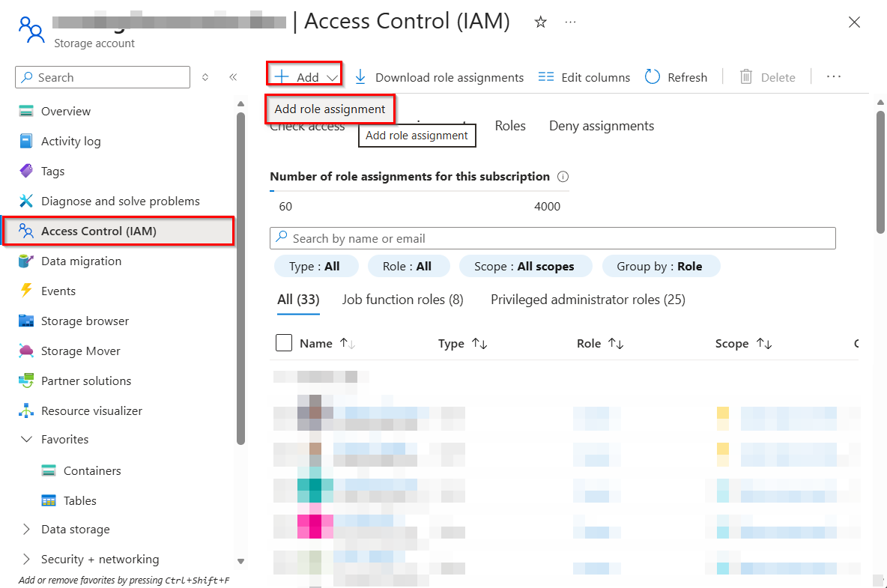Image resolution: width=887 pixels, height=588 pixels.
Task: Open the Tables favorite link
Action: pyautogui.click(x=79, y=500)
